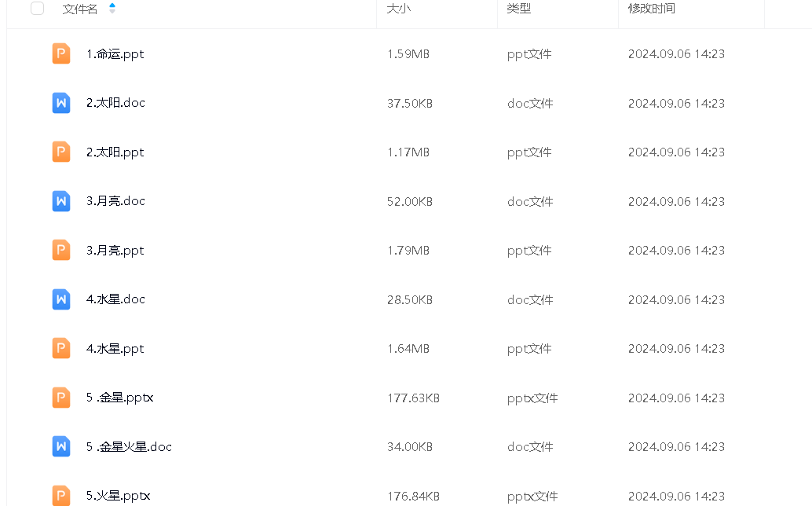
Task: Tick the select-all checkbox in the header
Action: [x=37, y=9]
